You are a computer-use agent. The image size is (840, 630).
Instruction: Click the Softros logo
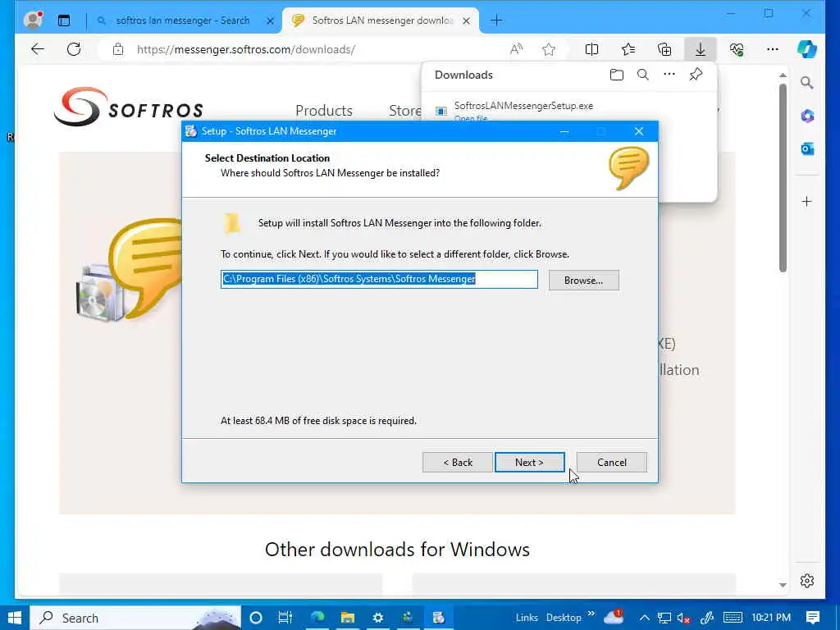coord(129,107)
